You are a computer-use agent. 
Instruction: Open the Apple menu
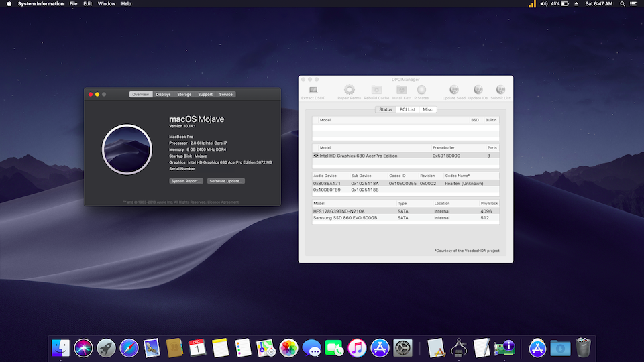[9, 4]
